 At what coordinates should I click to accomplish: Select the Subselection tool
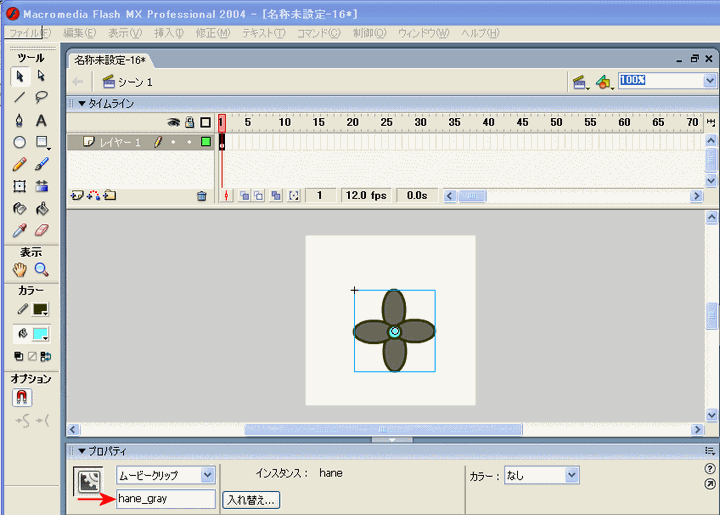click(x=41, y=76)
